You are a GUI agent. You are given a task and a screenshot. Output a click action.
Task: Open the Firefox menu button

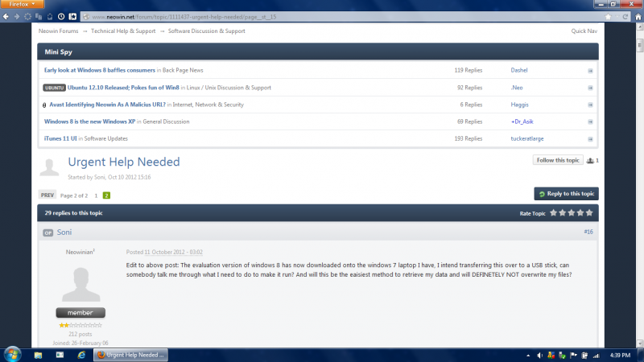(22, 4)
